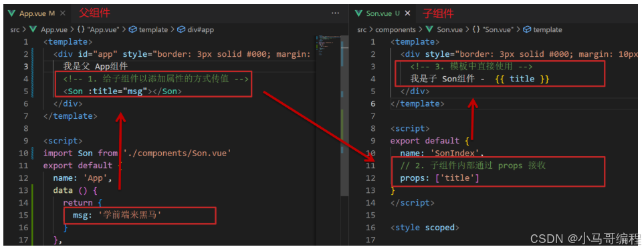Expand the div#app breadcrumb dropdown

pyautogui.click(x=201, y=29)
